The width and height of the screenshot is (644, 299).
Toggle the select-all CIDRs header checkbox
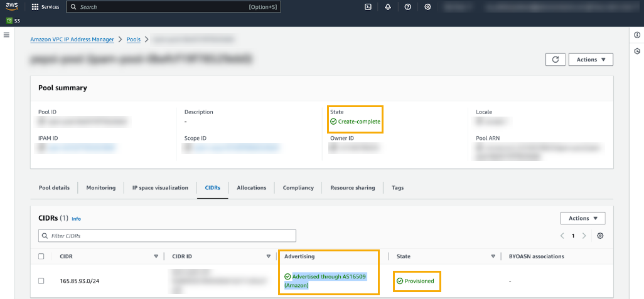coord(41,256)
